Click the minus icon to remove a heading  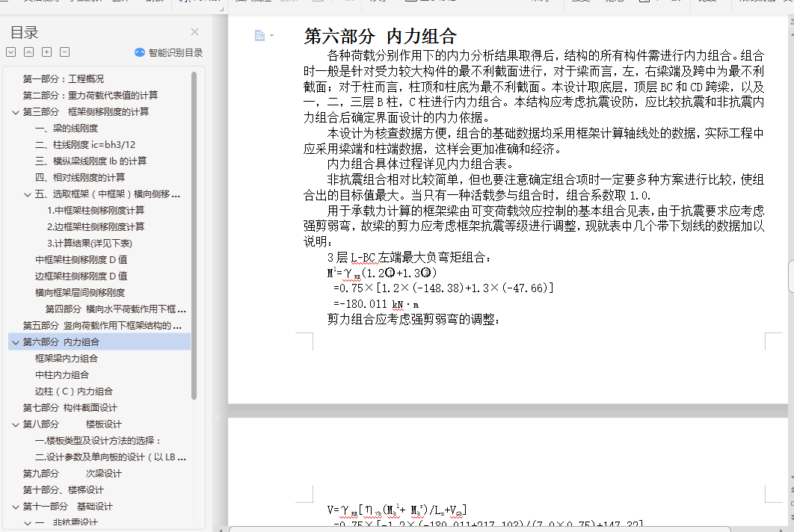[x=64, y=52]
